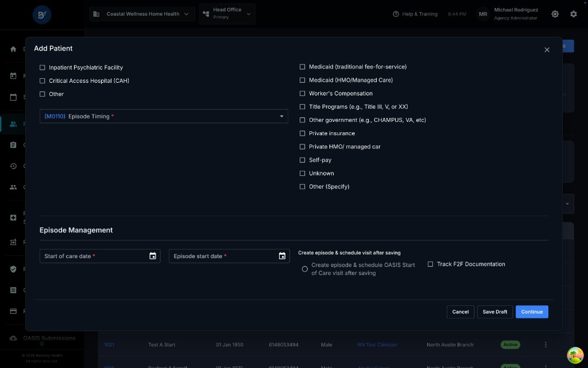588x368 pixels.
Task: Open the settings gear icon
Action: pos(574,14)
